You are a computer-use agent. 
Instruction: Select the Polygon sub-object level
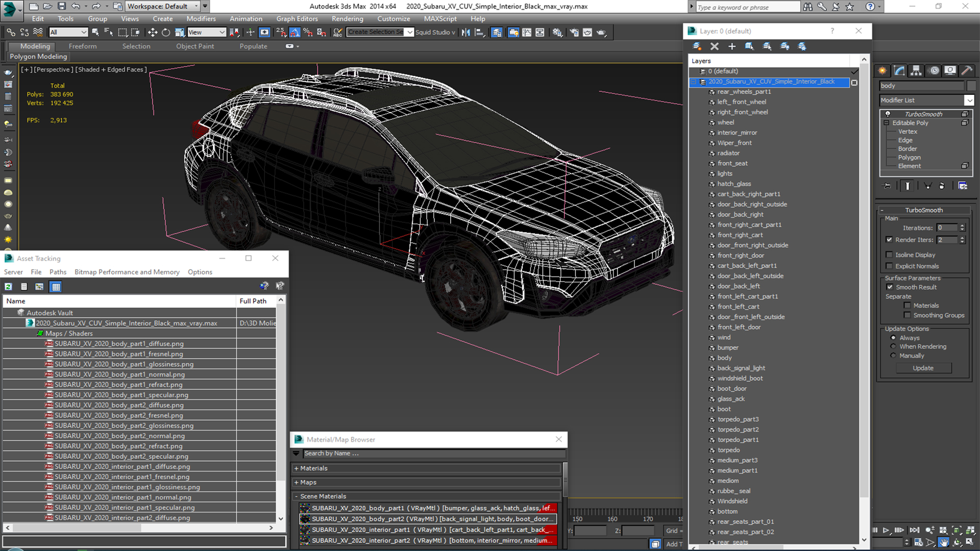tap(909, 158)
